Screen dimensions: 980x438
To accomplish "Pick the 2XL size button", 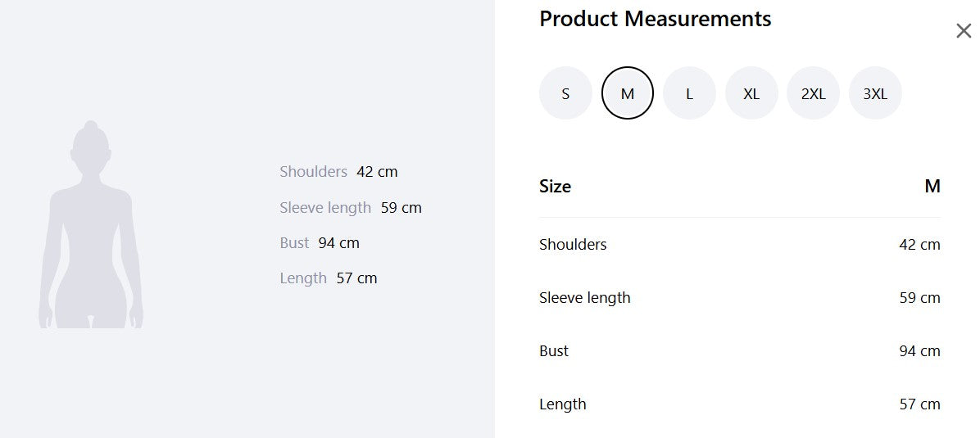I will click(813, 93).
